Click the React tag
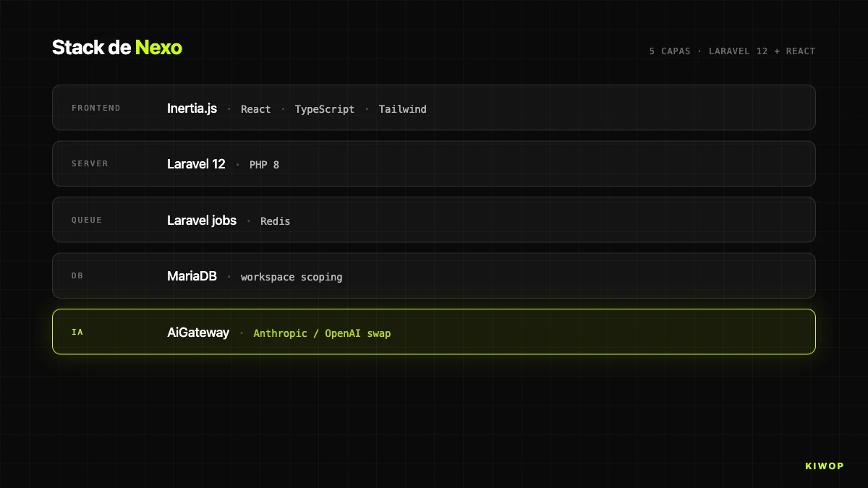The width and height of the screenshot is (868, 488). [255, 109]
